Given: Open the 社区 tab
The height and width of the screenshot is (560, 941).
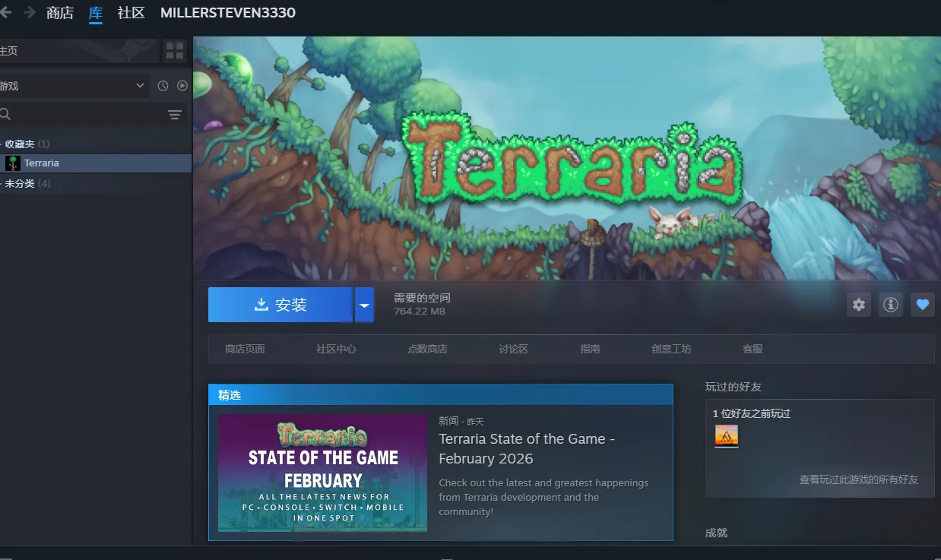Looking at the screenshot, I should pyautogui.click(x=131, y=13).
